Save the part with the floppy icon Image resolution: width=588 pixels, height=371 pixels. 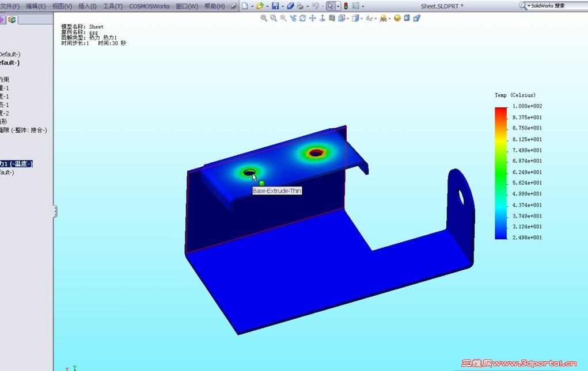(x=275, y=6)
